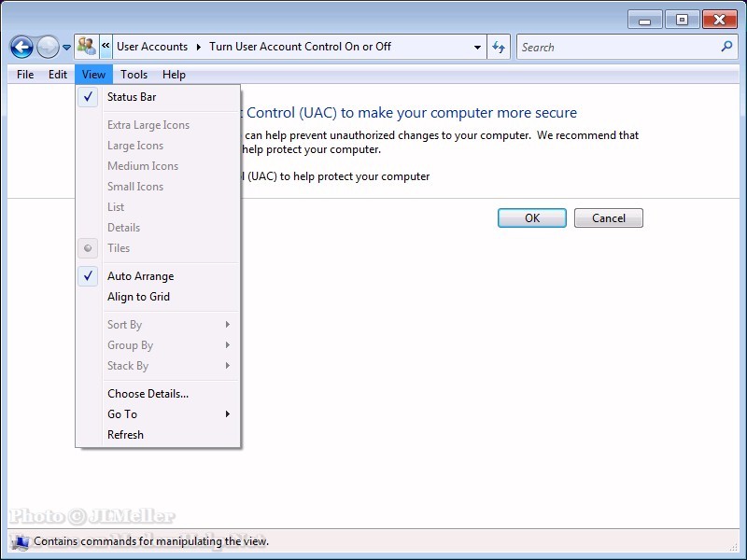
Task: Maximize the window
Action: [x=682, y=20]
